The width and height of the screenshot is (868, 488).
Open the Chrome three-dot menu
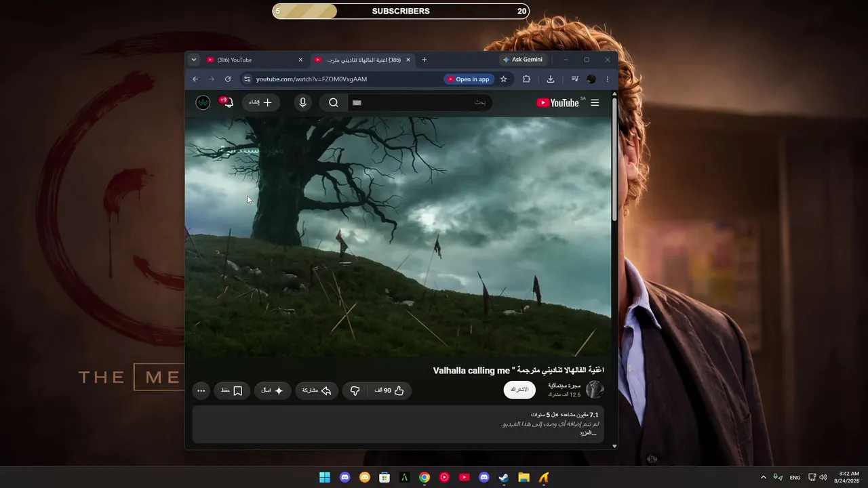(607, 79)
